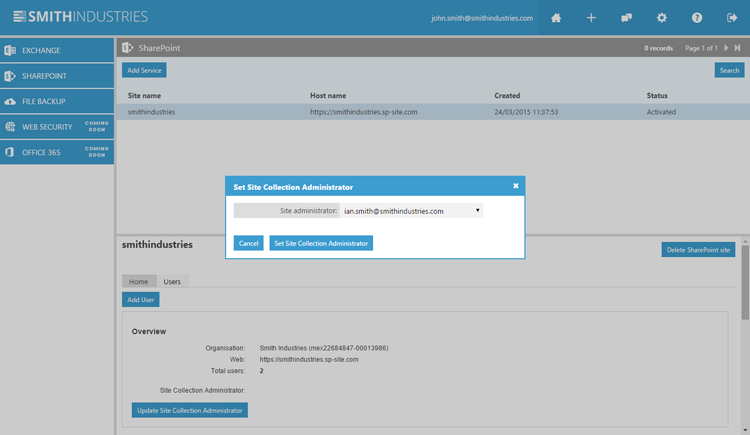Open the File Backup sidebar item

[57, 101]
